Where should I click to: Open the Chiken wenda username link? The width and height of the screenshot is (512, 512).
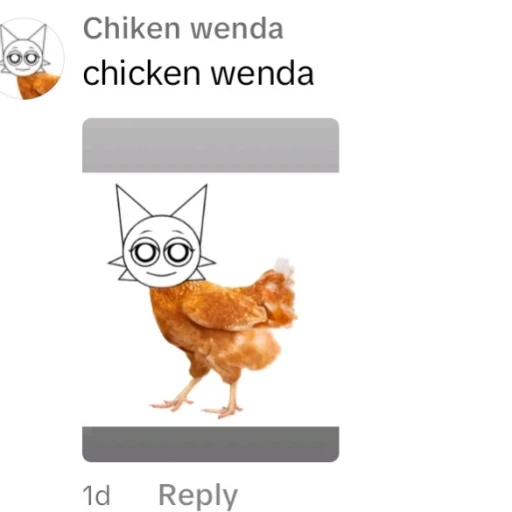pos(183,29)
